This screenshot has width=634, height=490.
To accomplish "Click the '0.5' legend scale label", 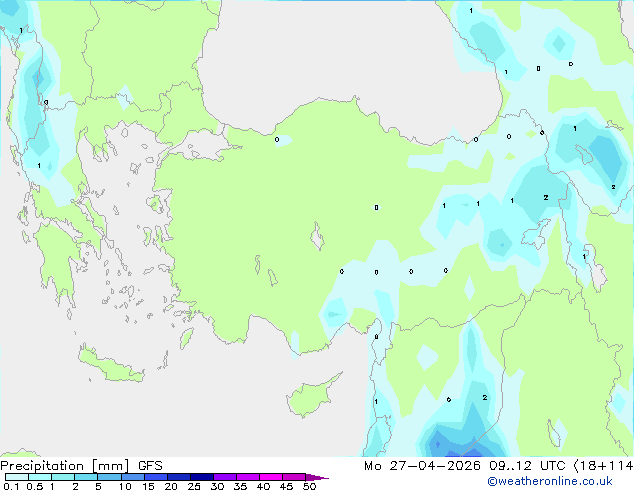I will (35, 486).
